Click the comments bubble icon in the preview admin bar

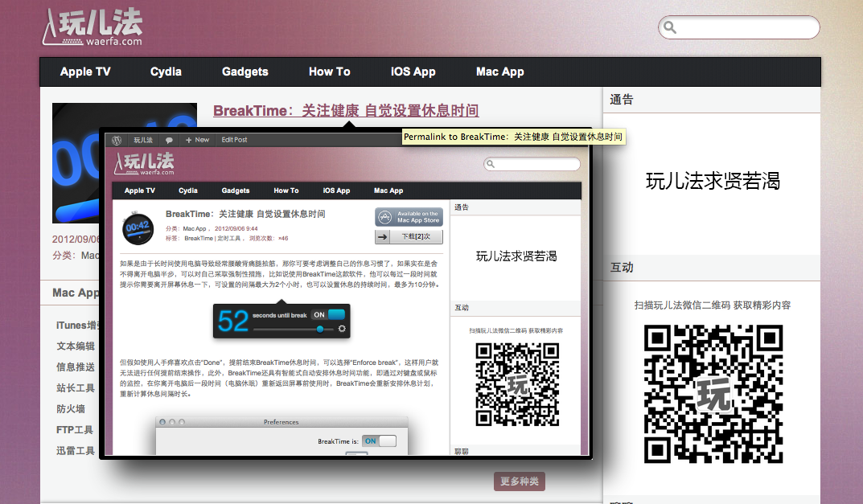(169, 140)
